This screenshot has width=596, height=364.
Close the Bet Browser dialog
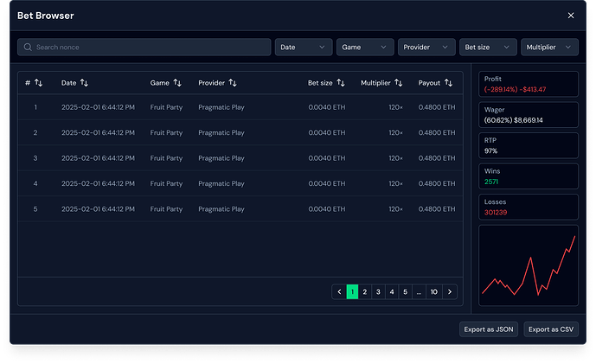tap(571, 16)
